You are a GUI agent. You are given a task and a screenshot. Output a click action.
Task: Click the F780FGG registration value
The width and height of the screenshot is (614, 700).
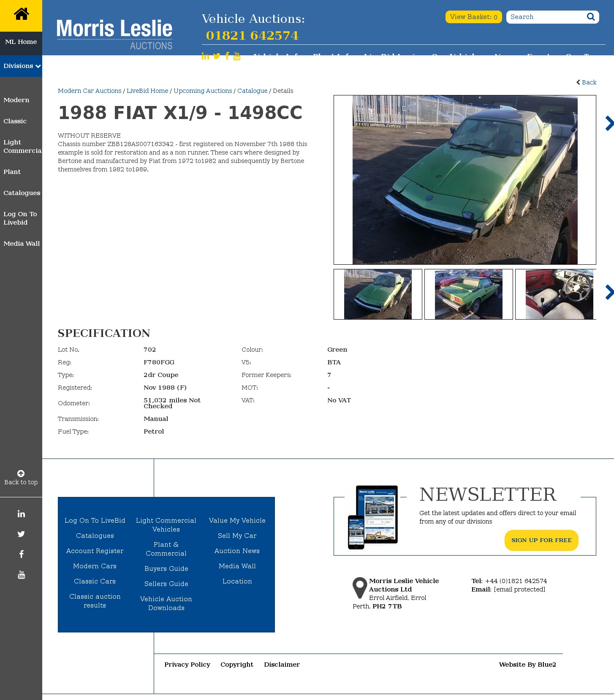tap(159, 362)
